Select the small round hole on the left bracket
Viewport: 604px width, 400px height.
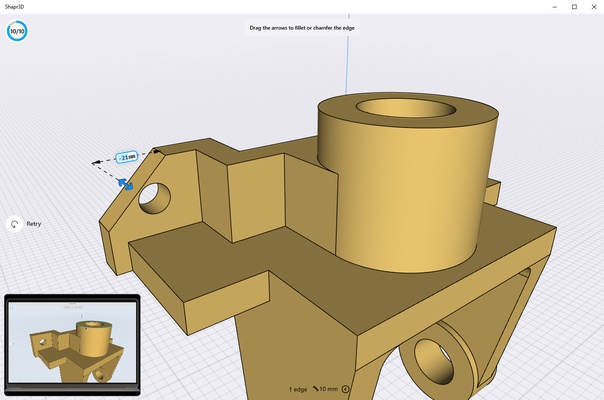[x=154, y=198]
